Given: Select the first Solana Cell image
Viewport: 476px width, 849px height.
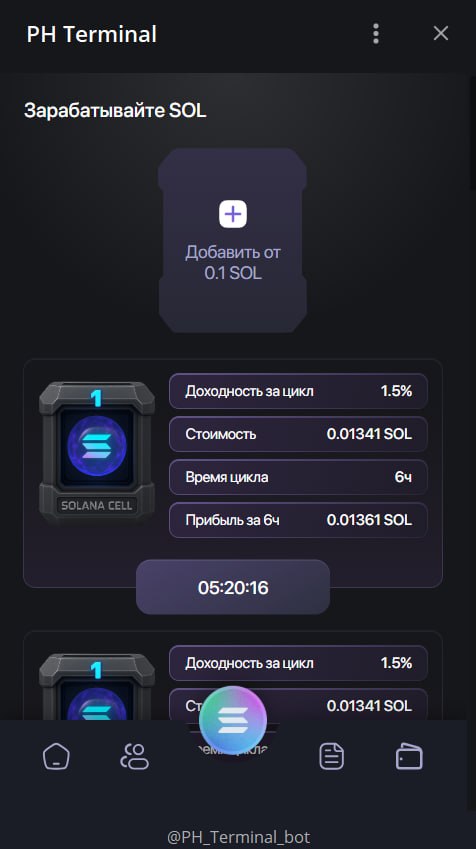Looking at the screenshot, I should (97, 450).
